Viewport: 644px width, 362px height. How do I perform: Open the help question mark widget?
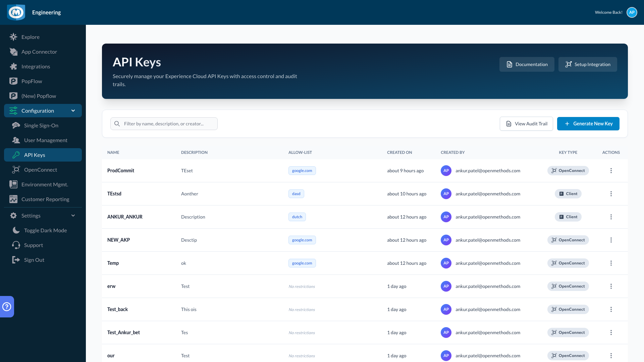(x=7, y=307)
